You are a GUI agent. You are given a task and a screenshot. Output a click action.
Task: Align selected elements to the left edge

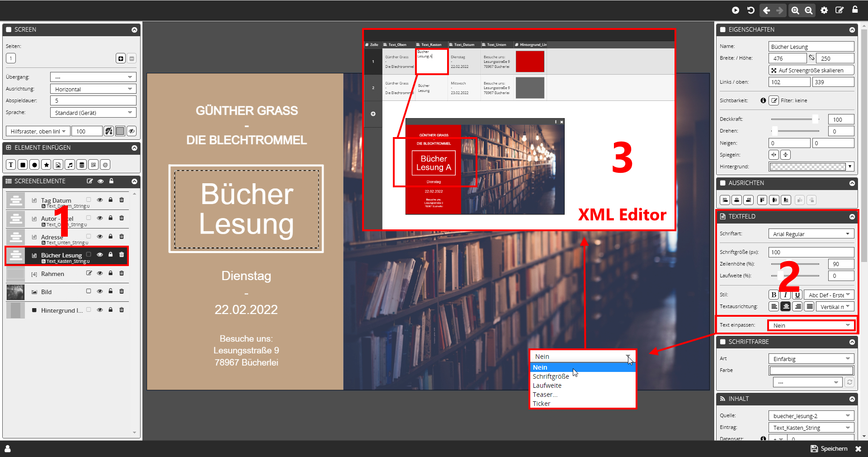click(x=725, y=200)
